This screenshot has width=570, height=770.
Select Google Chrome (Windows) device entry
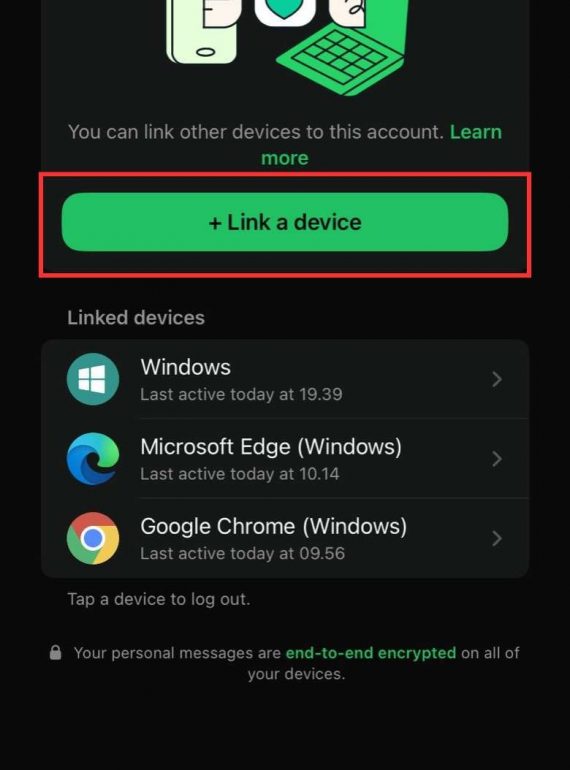[285, 538]
